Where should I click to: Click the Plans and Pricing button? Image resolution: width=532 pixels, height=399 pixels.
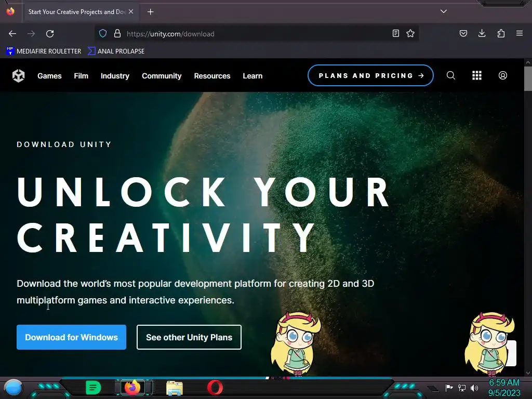pyautogui.click(x=370, y=75)
